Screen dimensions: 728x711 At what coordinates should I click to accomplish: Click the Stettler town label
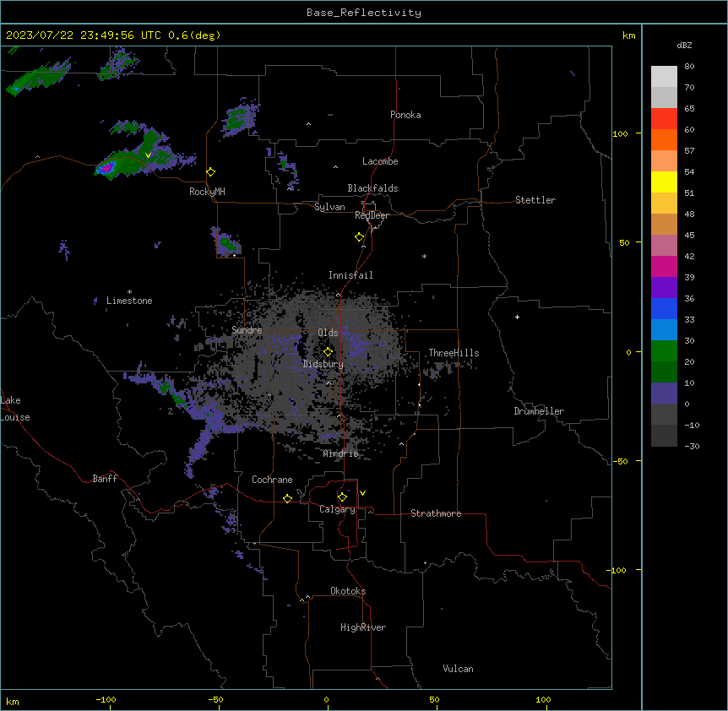pyautogui.click(x=535, y=200)
